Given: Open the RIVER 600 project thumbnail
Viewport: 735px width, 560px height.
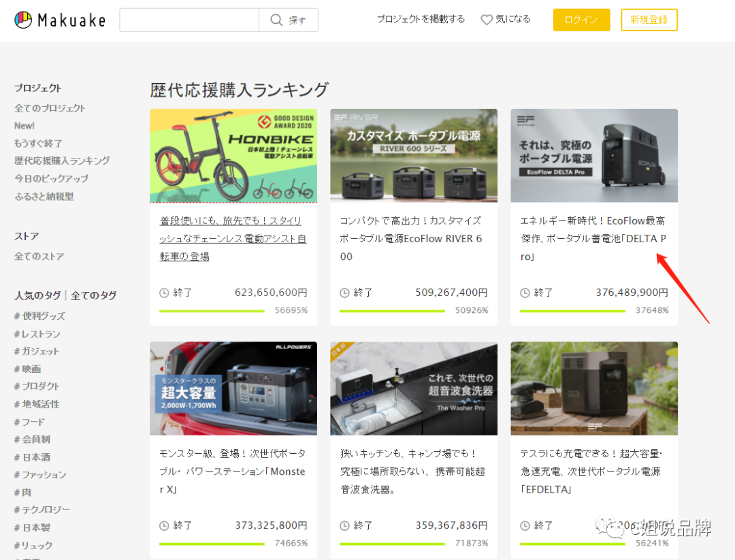Looking at the screenshot, I should (x=414, y=156).
